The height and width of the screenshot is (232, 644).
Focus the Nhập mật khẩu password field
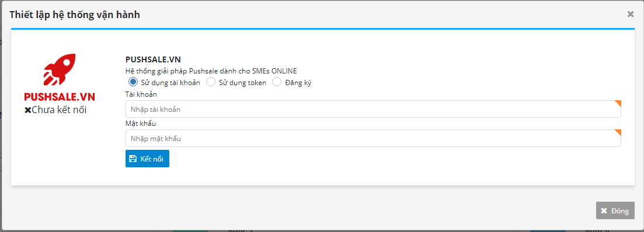(x=373, y=138)
